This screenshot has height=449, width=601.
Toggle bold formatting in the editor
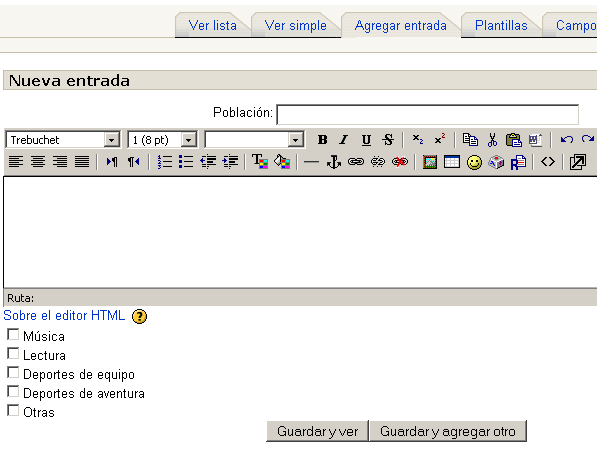click(322, 140)
